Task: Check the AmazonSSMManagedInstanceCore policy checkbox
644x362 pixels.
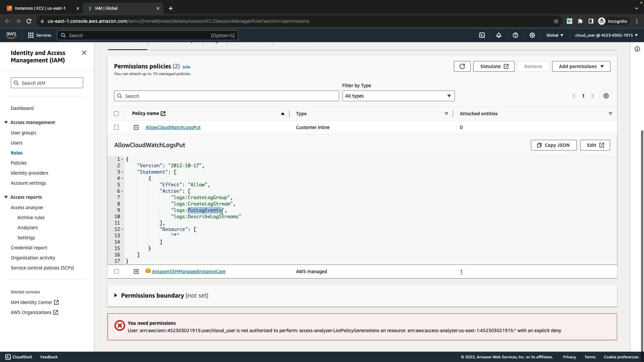Action: point(116,271)
